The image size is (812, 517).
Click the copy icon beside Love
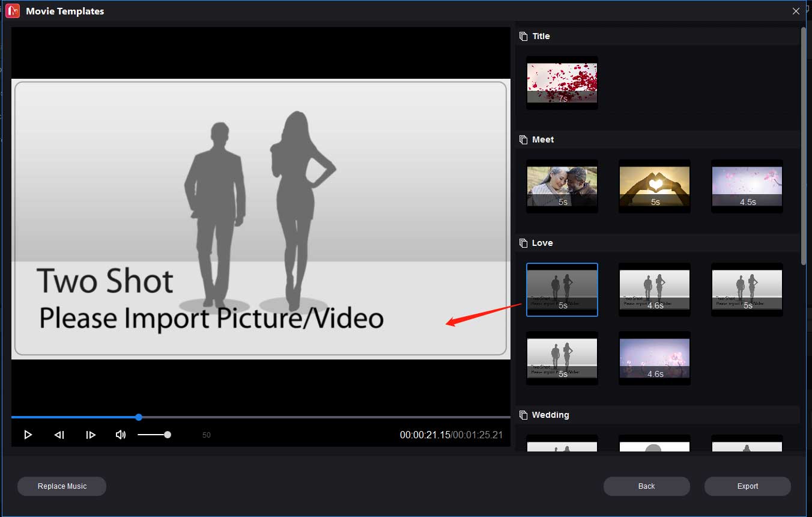coord(524,243)
